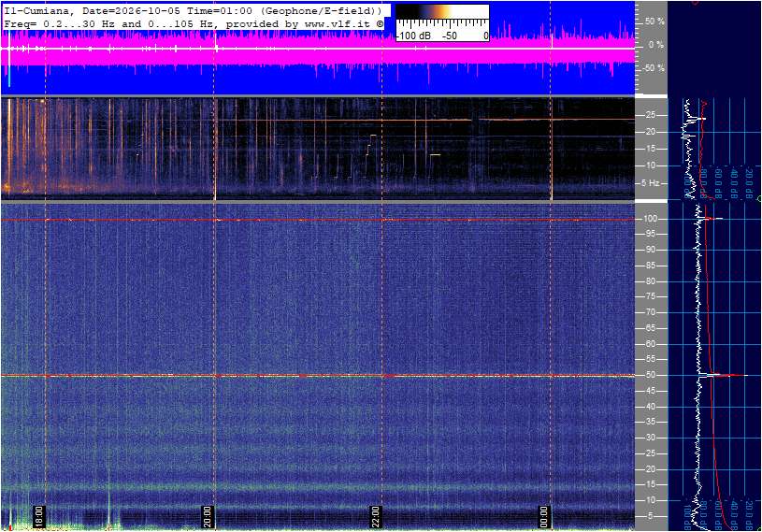Click the orange 24 Hz line in upper spectrogram
This screenshot has height=532, width=762.
point(423,120)
